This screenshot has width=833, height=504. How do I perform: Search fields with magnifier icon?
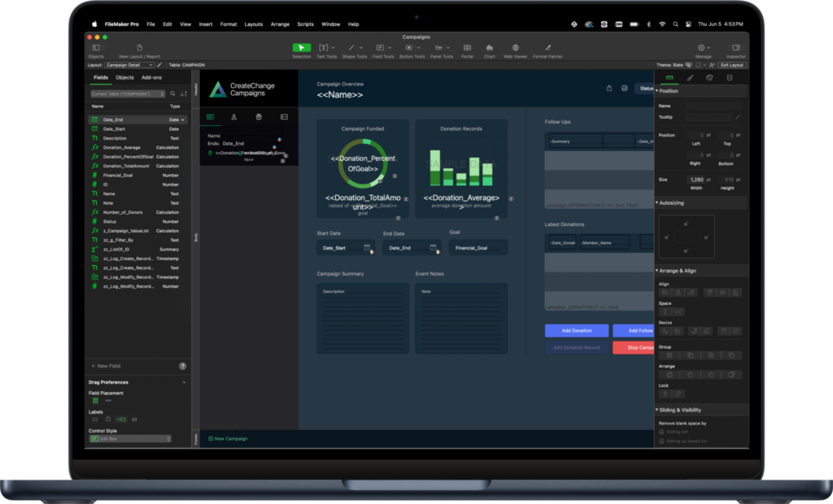172,93
